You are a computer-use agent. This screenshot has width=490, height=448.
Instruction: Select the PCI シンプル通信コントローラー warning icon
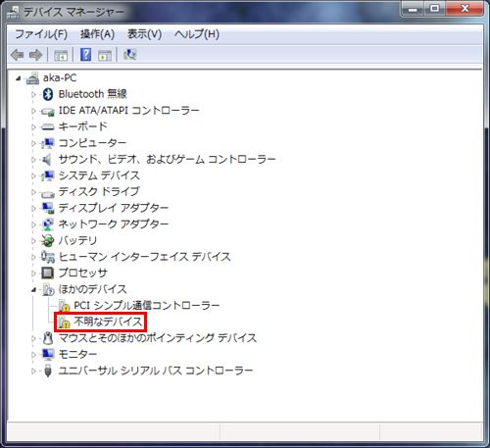point(64,306)
